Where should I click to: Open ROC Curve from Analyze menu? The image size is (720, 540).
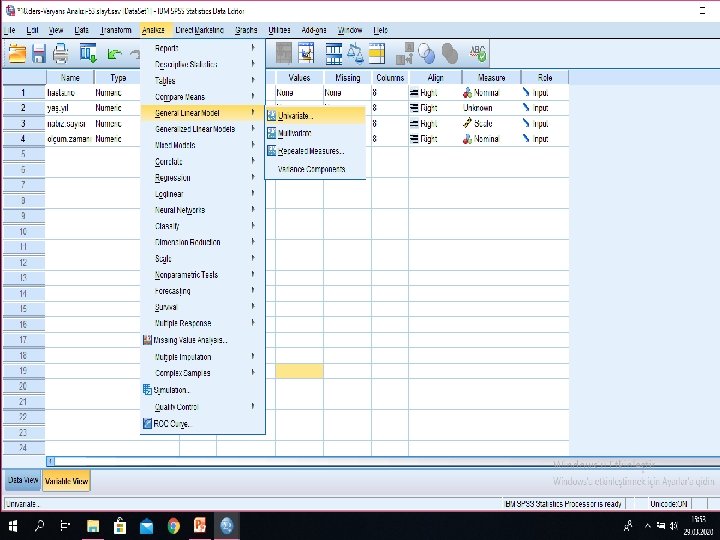pyautogui.click(x=202, y=423)
